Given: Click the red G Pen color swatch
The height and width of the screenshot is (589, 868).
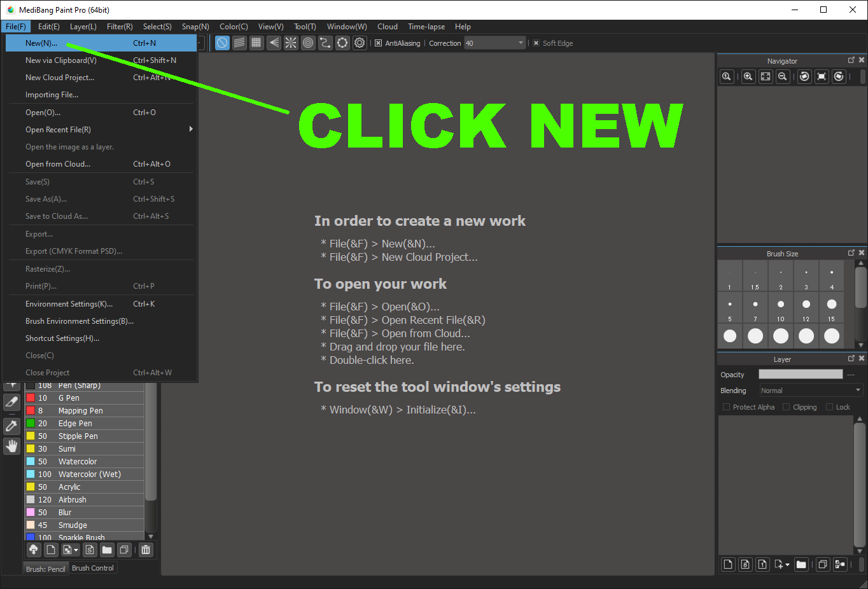Looking at the screenshot, I should (x=31, y=398).
